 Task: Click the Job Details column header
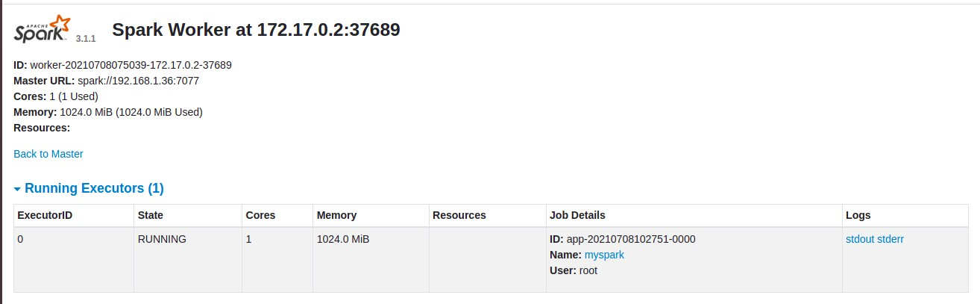(577, 215)
